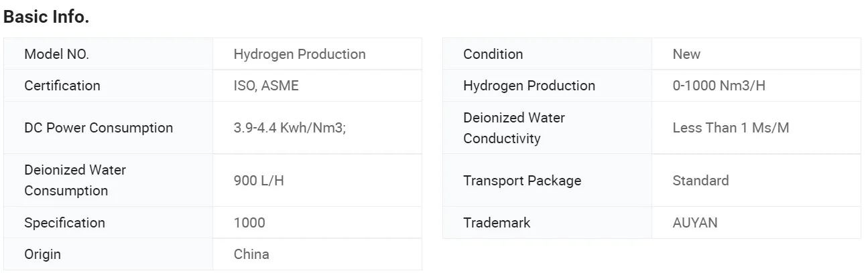
Task: Click the ISO, ASME certification value
Action: tap(266, 86)
